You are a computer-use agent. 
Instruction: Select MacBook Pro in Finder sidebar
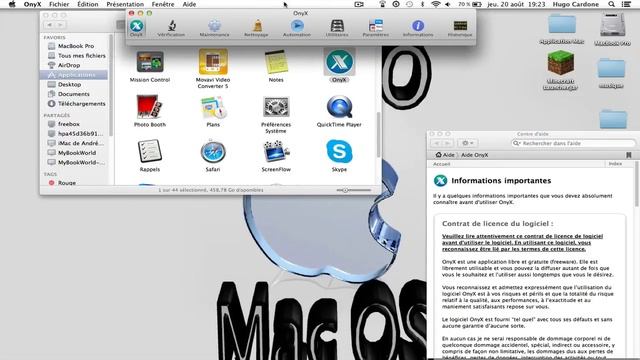coord(76,46)
